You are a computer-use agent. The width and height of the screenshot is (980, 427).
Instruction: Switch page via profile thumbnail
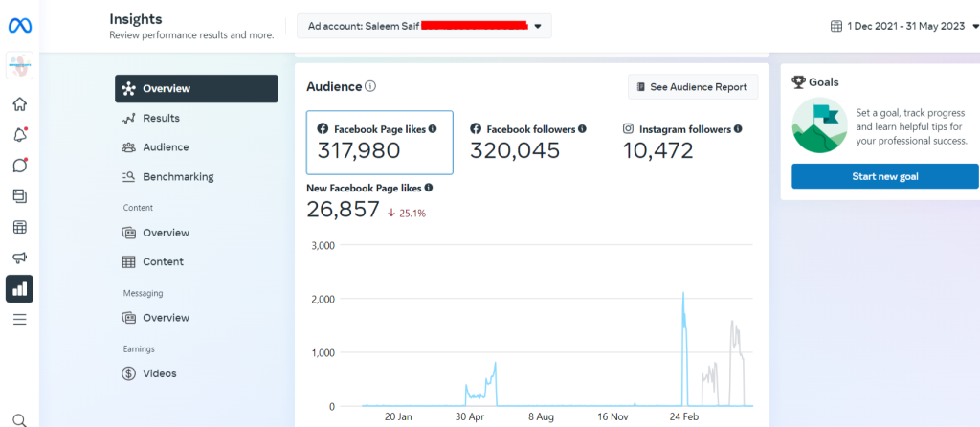pos(19,66)
